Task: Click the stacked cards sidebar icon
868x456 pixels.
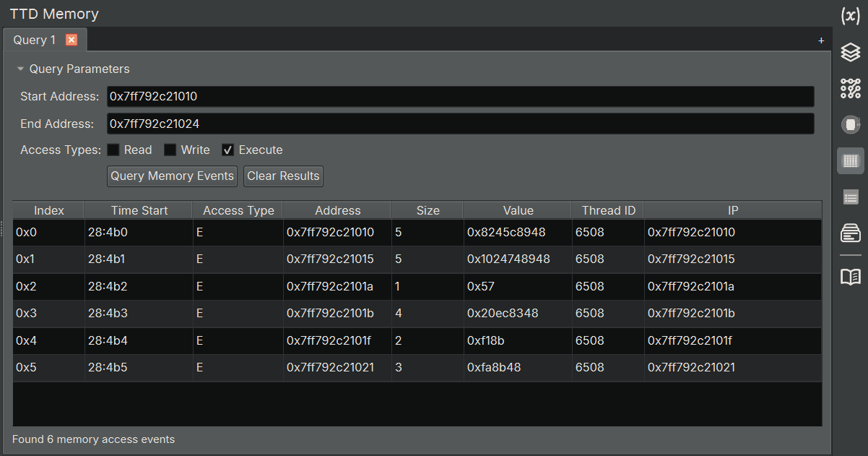Action: point(850,233)
